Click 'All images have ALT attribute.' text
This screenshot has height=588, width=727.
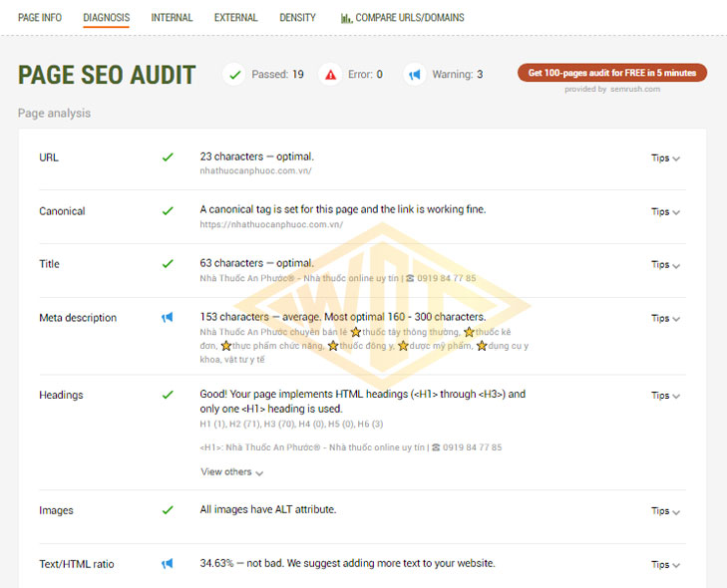(268, 509)
